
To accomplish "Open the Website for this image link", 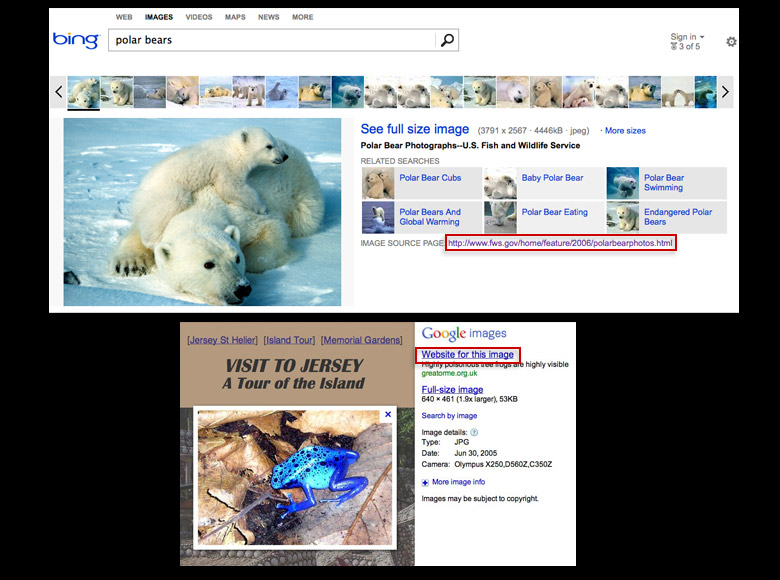I will point(468,355).
